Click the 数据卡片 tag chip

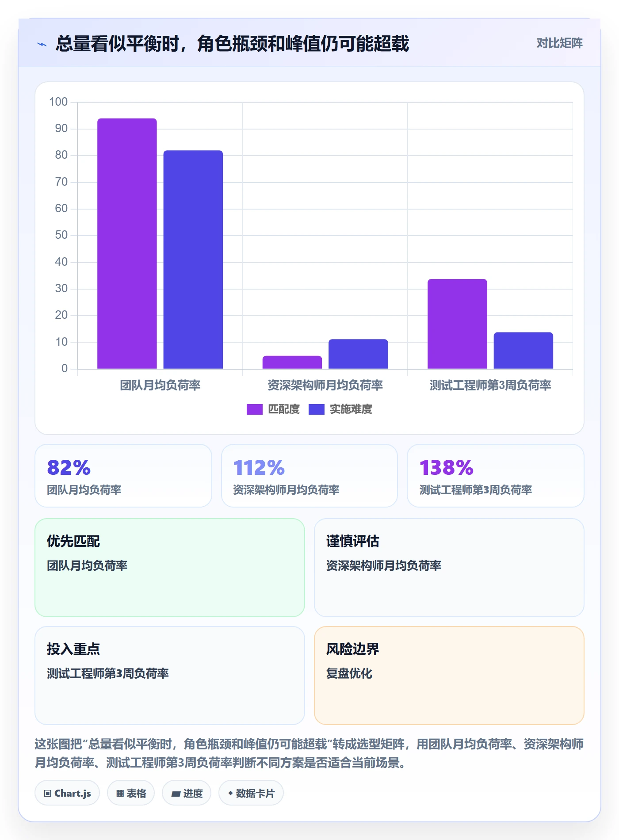point(251,793)
